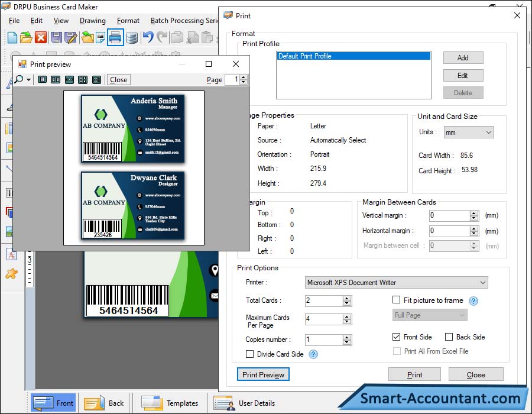Show four pages layout in Print preview
Image resolution: width=532 pixels, height=414 pixels.
[83, 80]
